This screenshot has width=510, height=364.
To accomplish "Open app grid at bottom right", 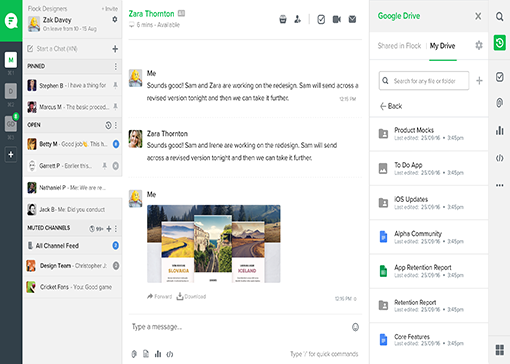I will 499,350.
